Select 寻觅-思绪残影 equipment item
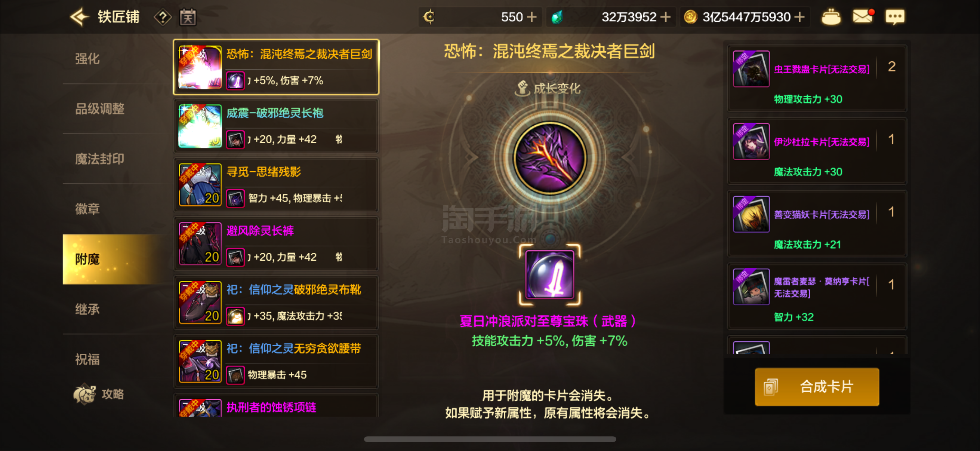 point(276,185)
